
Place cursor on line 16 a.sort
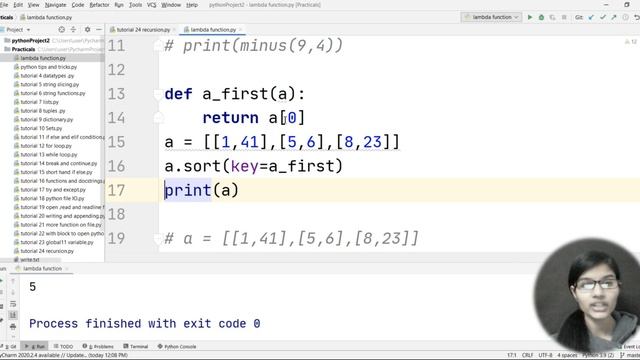pos(253,166)
